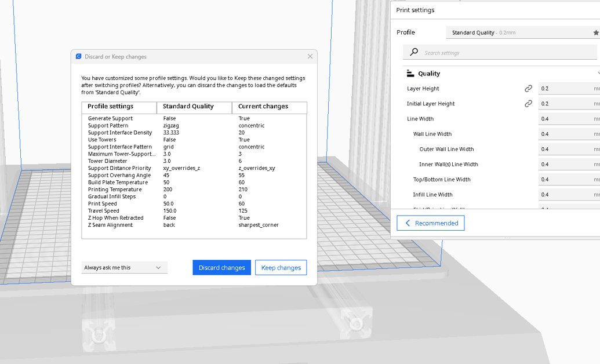600x364 pixels.
Task: Click the Current changes column header
Action: (270, 108)
